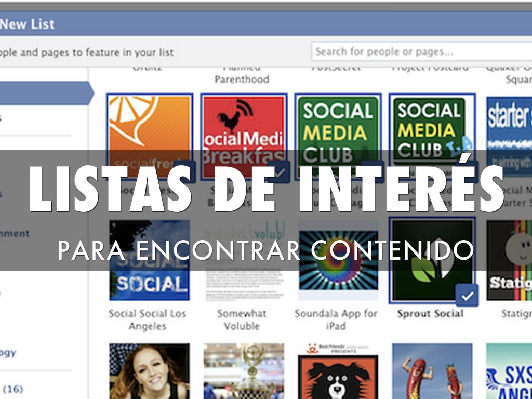
Task: Select the smiling woman profile photo
Action: pos(149,371)
